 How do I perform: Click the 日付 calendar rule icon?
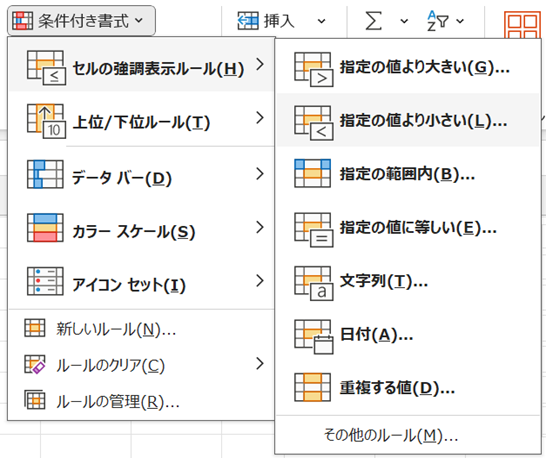[x=313, y=337]
